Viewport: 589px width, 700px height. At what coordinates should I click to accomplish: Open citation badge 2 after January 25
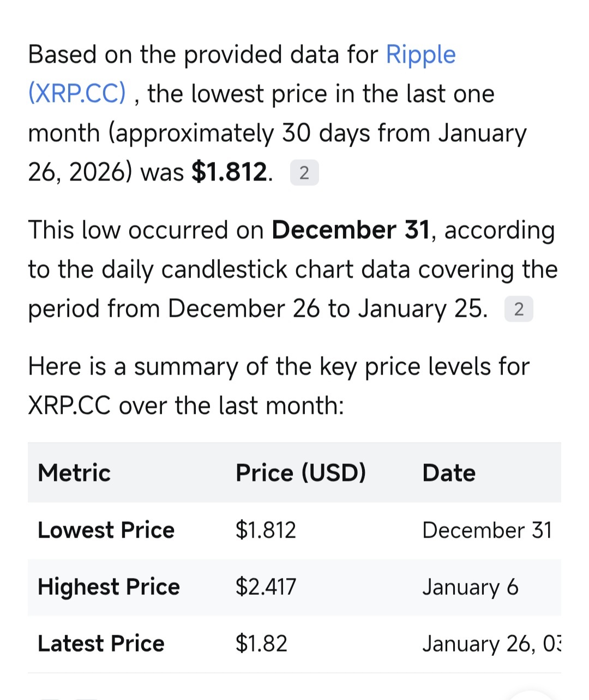(x=519, y=309)
